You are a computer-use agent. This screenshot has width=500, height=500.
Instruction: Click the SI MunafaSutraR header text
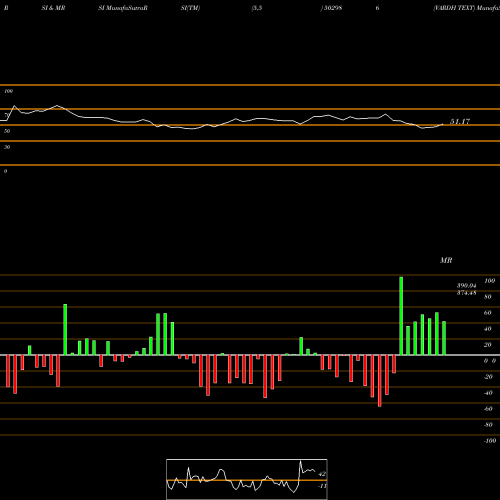[x=123, y=8]
